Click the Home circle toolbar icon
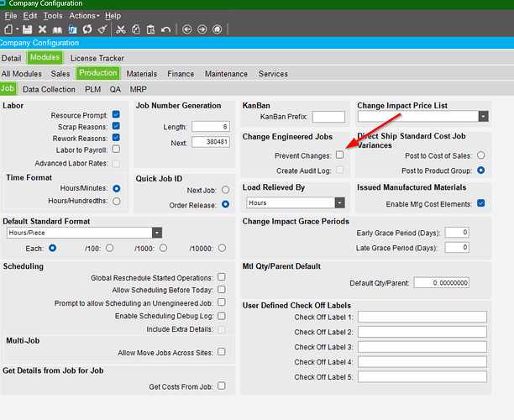The image size is (514, 420). tap(217, 29)
